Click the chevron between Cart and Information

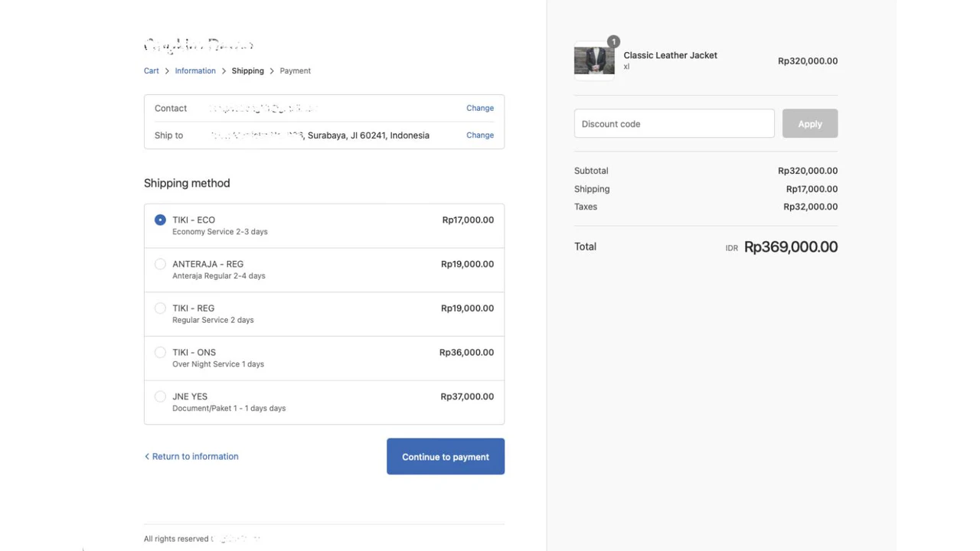[x=167, y=71]
